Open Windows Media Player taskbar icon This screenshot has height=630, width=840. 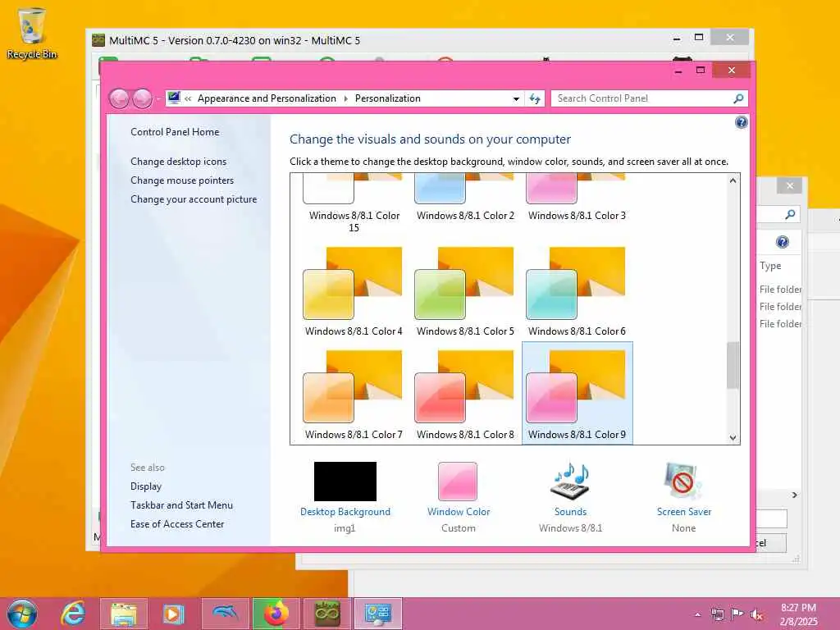(174, 614)
